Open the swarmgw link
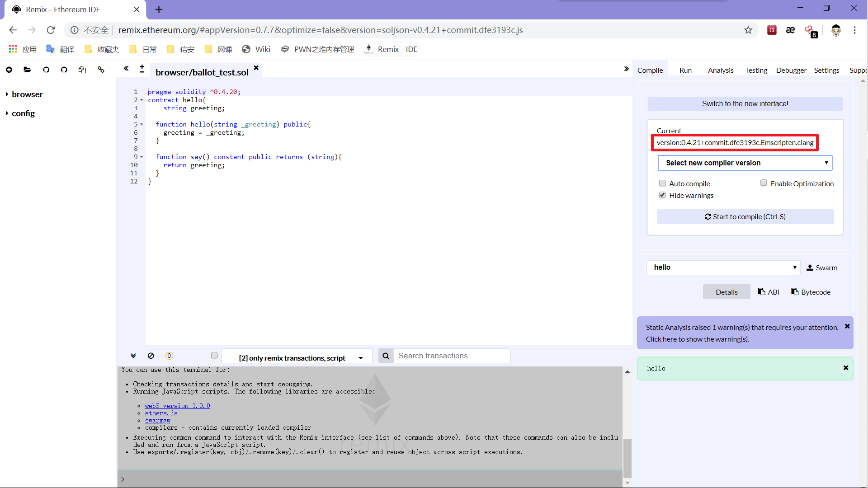Image resolution: width=868 pixels, height=488 pixels. pos(157,420)
